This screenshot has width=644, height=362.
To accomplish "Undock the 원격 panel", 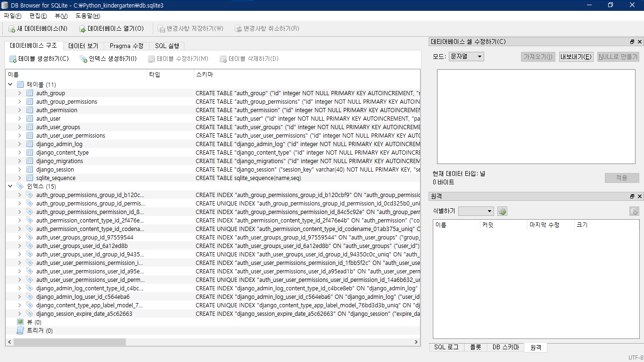I will tap(633, 196).
